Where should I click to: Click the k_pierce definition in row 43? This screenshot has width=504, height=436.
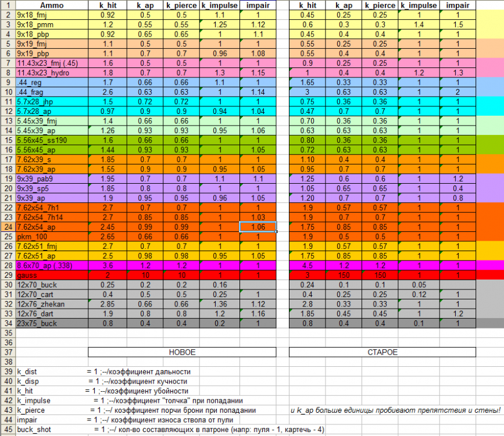[x=136, y=410]
